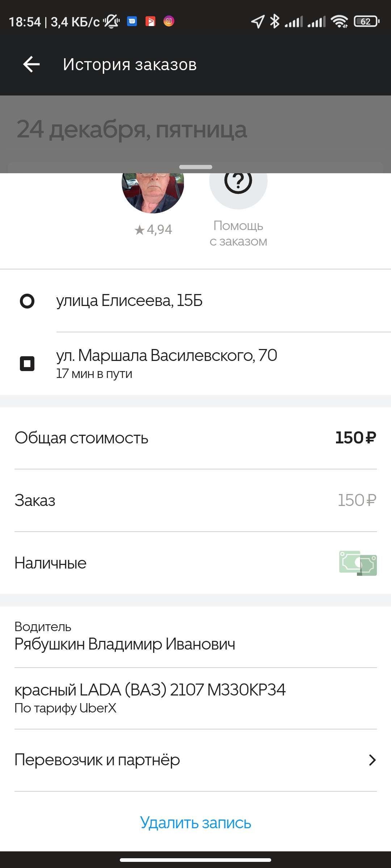Viewport: 391px width, 868px height.
Task: Tap the Wi-Fi status icon
Action: [x=339, y=22]
